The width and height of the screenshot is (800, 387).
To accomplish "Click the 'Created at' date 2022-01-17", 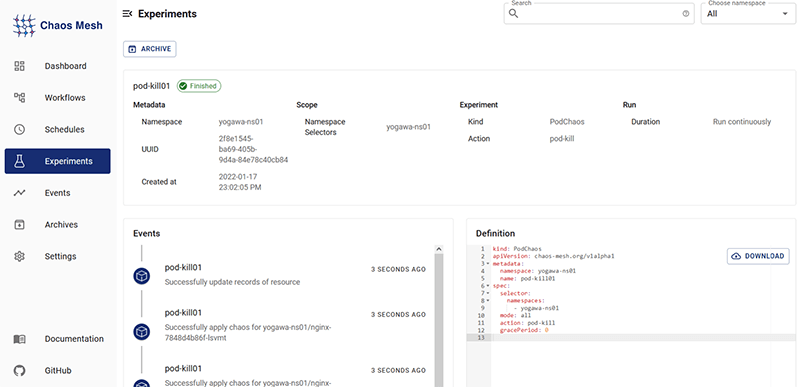I will coord(240,182).
